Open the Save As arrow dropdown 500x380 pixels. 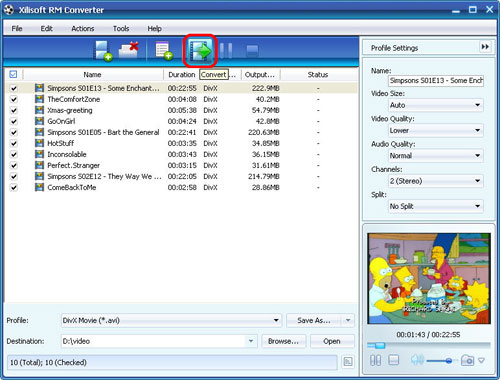pyautogui.click(x=348, y=320)
